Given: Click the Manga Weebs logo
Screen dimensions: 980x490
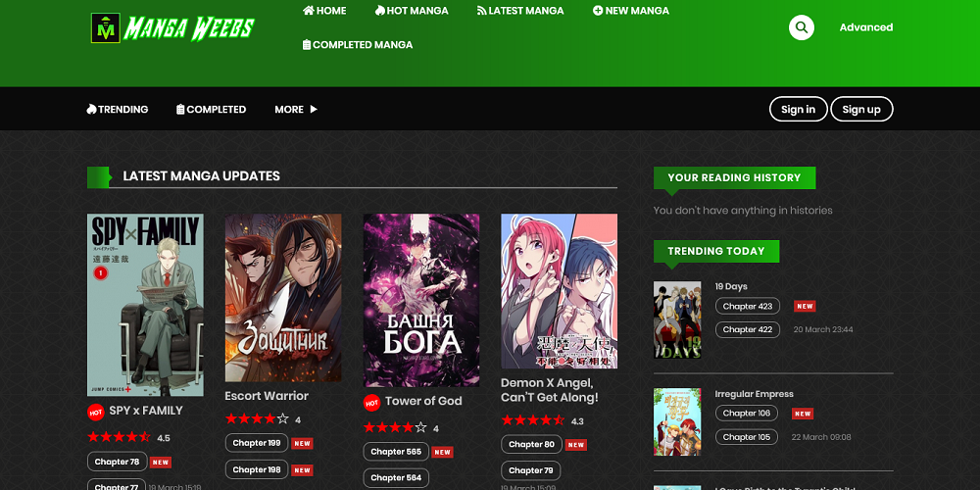Looking at the screenshot, I should tap(171, 27).
